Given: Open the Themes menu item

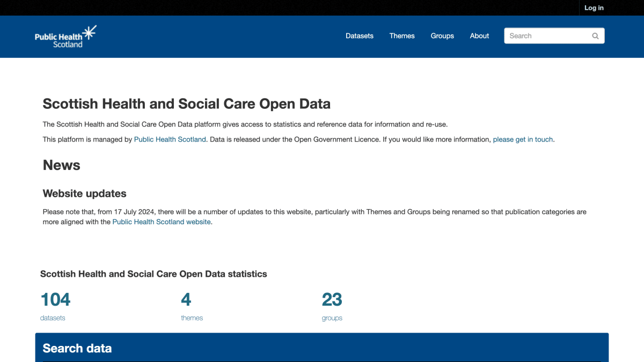Looking at the screenshot, I should [402, 36].
